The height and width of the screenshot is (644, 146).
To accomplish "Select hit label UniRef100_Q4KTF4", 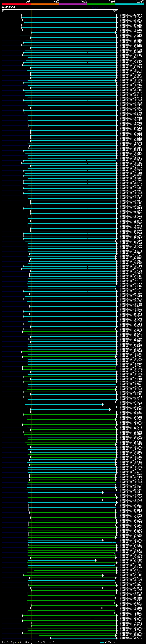I will click(131, 208).
